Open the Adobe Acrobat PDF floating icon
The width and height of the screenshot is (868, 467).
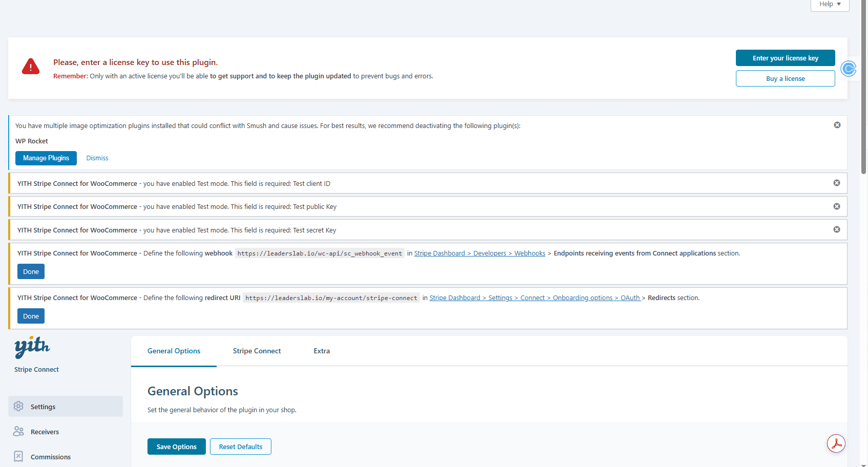(x=836, y=443)
